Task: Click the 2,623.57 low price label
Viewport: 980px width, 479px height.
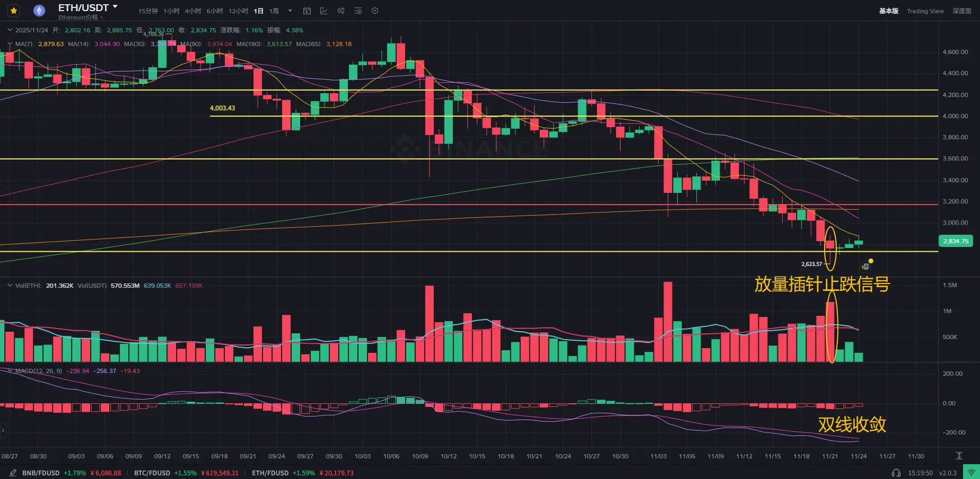Action: (x=811, y=264)
